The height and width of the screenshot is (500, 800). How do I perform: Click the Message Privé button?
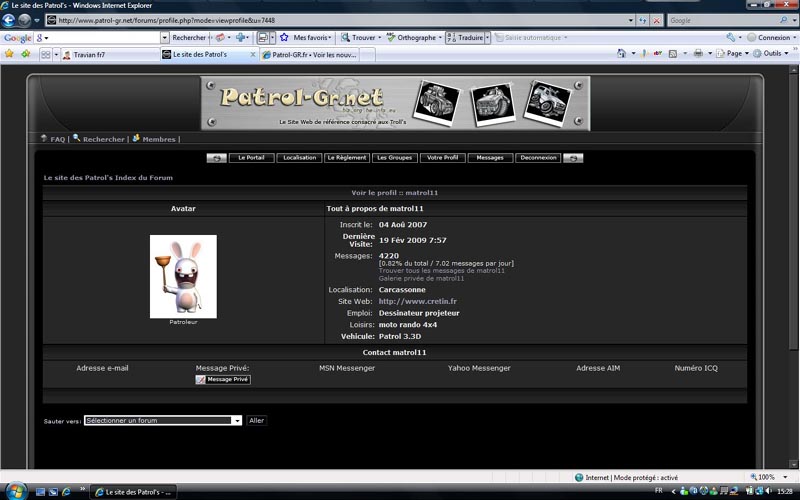point(223,379)
